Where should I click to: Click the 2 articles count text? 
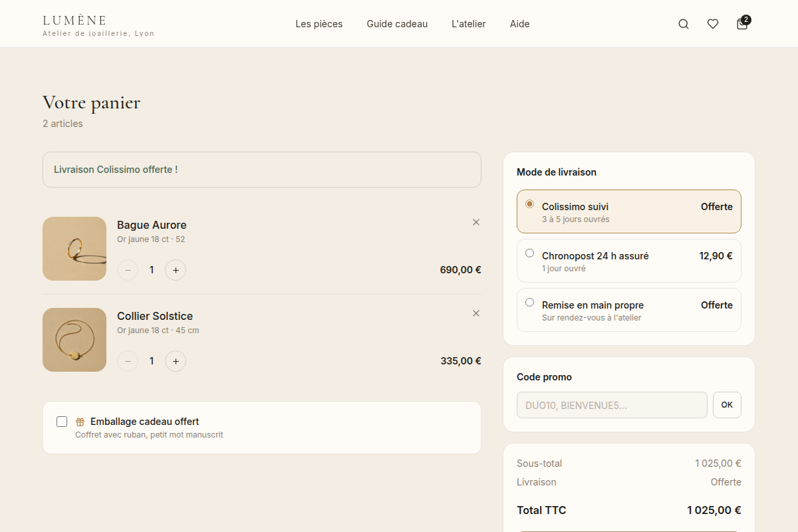tap(63, 124)
